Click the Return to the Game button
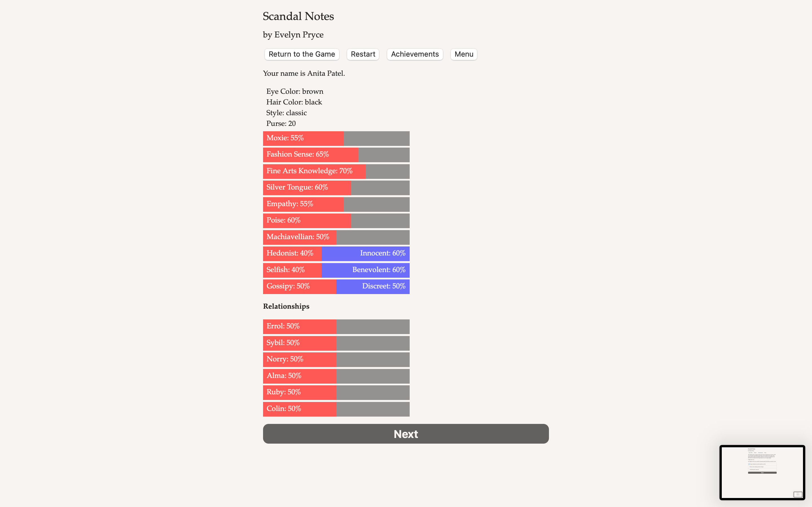The image size is (812, 507). point(301,54)
